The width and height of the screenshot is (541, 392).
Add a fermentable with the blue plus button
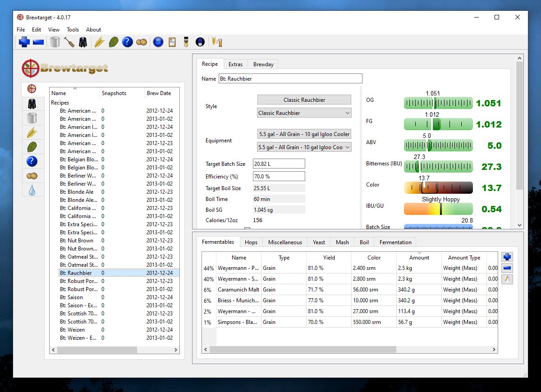pyautogui.click(x=507, y=257)
